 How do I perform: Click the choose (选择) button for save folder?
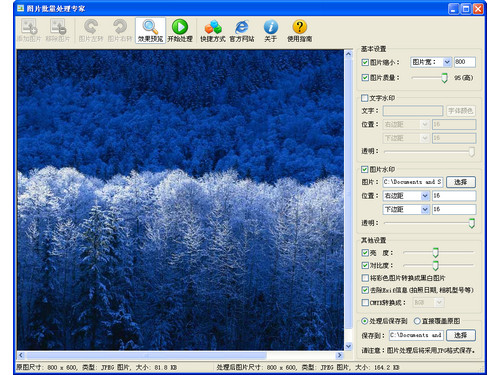point(461,335)
